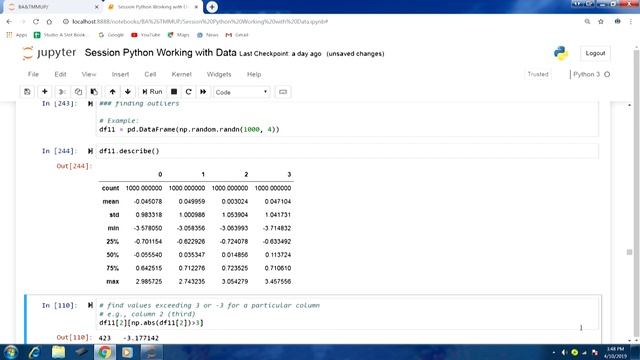Open the File menu
Screen dimensions: 640x360
33,74
